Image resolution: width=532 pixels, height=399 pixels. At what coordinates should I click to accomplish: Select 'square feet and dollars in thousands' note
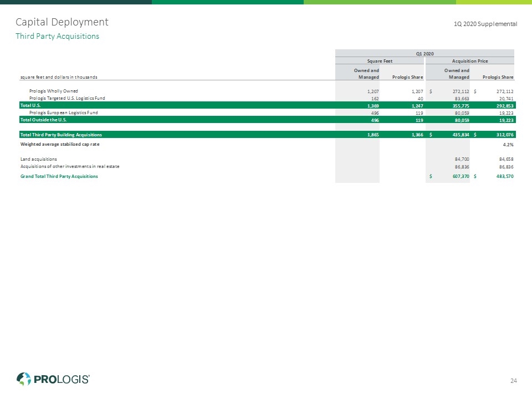59,77
